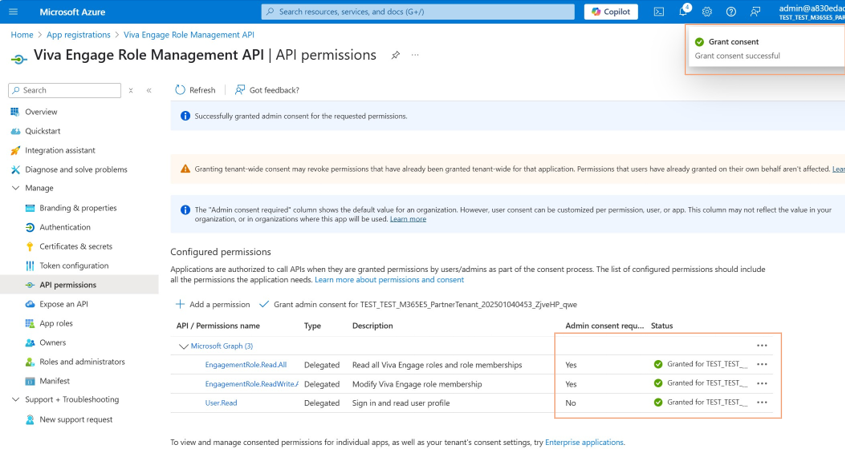Viewport: 845px width, 453px height.
Task: Open Authentication settings
Action: click(x=65, y=227)
